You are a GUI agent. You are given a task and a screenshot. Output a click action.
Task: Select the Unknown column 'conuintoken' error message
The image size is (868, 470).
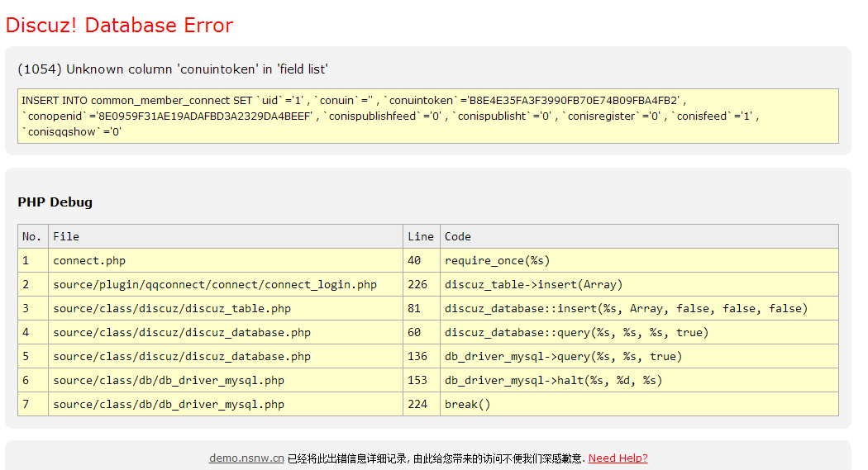click(173, 69)
